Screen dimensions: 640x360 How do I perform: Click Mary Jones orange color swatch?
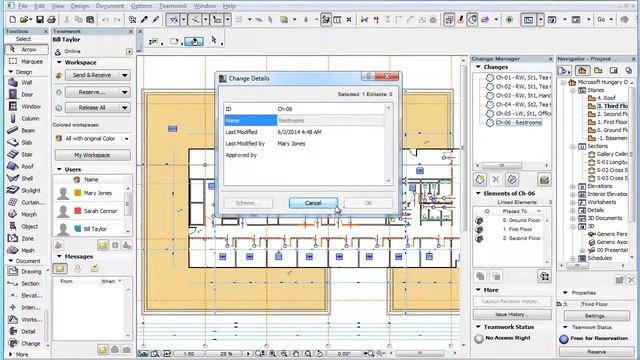tap(78, 193)
